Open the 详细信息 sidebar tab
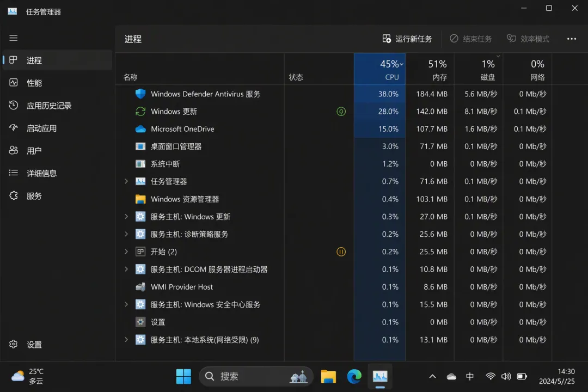The width and height of the screenshot is (588, 392). click(57, 173)
